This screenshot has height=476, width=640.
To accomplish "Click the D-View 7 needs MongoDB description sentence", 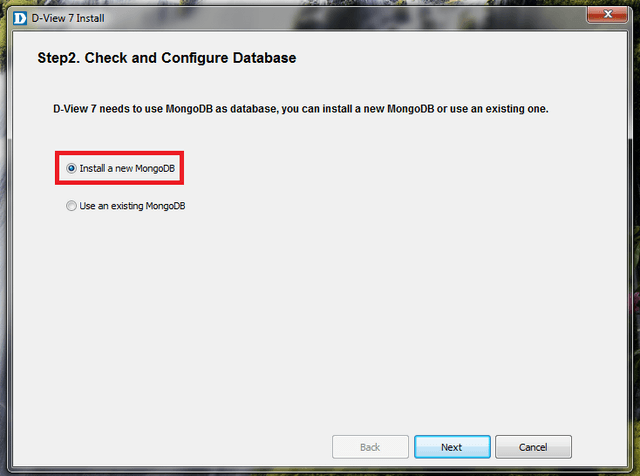I will 300,107.
